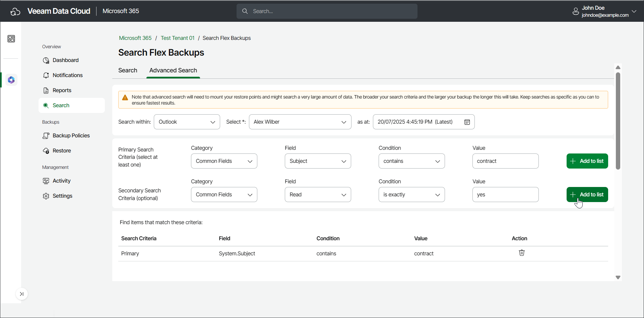Viewport: 644px width, 318px height.
Task: Click the warning triangle icon in the note
Action: [x=125, y=98]
